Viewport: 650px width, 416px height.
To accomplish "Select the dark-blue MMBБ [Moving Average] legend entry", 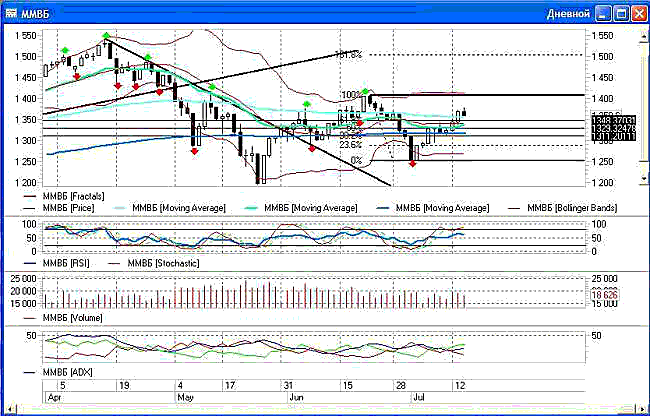I will click(x=434, y=208).
